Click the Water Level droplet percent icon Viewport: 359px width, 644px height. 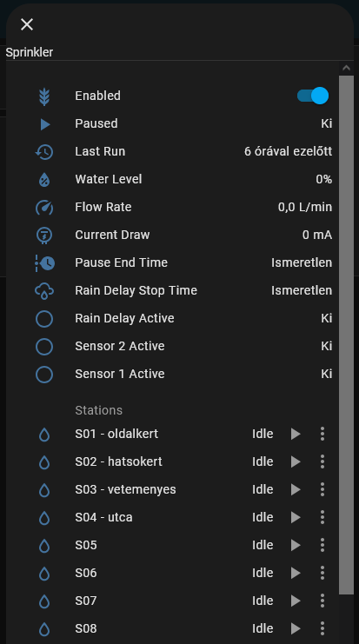pos(44,180)
